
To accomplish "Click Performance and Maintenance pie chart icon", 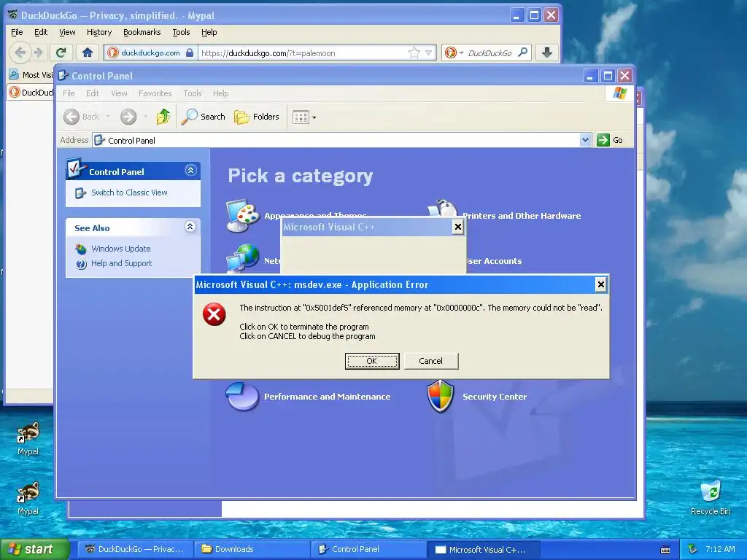I will coord(242,396).
